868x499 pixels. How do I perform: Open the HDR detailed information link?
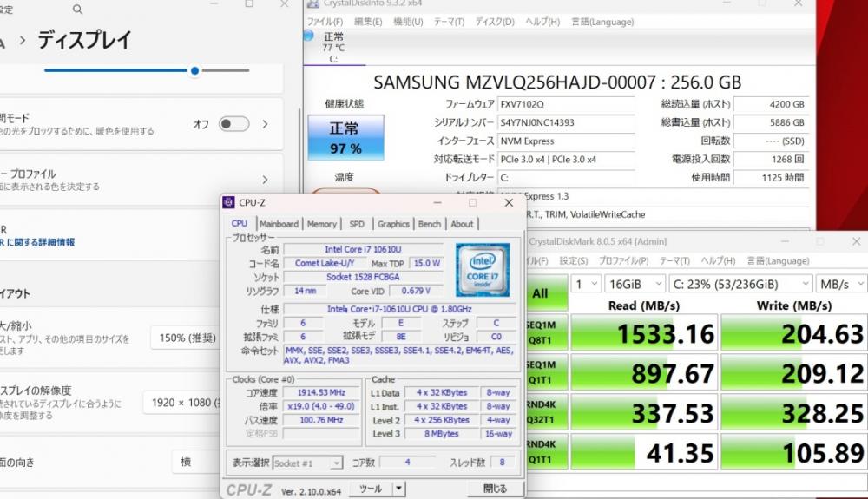(37, 242)
